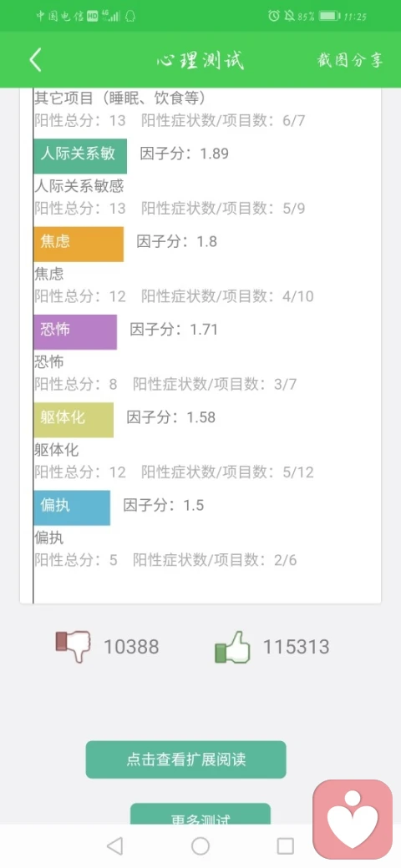Open the pink heart floating icon
The width and height of the screenshot is (401, 868).
(353, 820)
